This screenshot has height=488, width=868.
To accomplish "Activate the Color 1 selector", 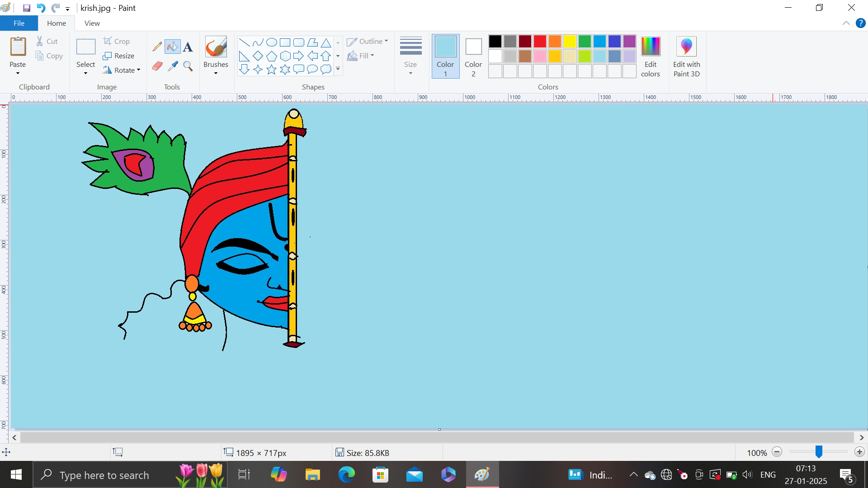I will pyautogui.click(x=445, y=56).
